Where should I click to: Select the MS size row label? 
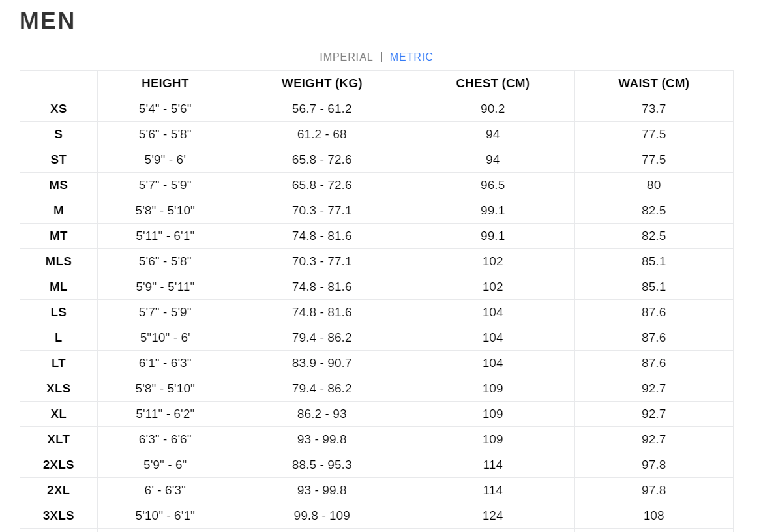coord(58,185)
